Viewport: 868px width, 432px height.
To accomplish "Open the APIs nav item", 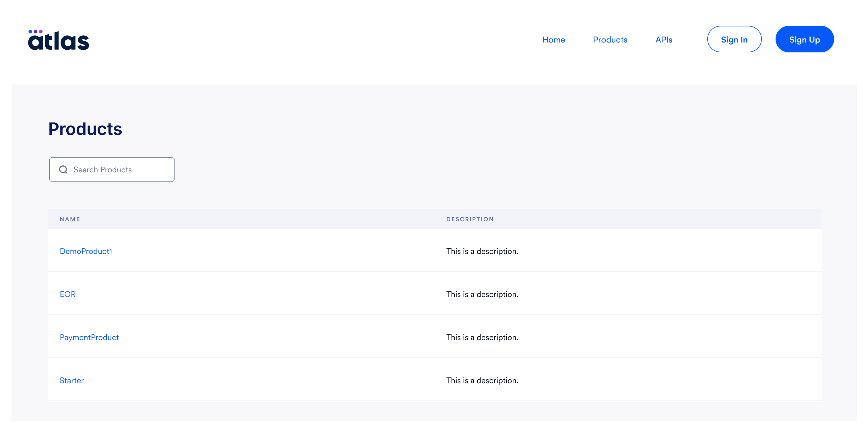I will pyautogui.click(x=663, y=40).
